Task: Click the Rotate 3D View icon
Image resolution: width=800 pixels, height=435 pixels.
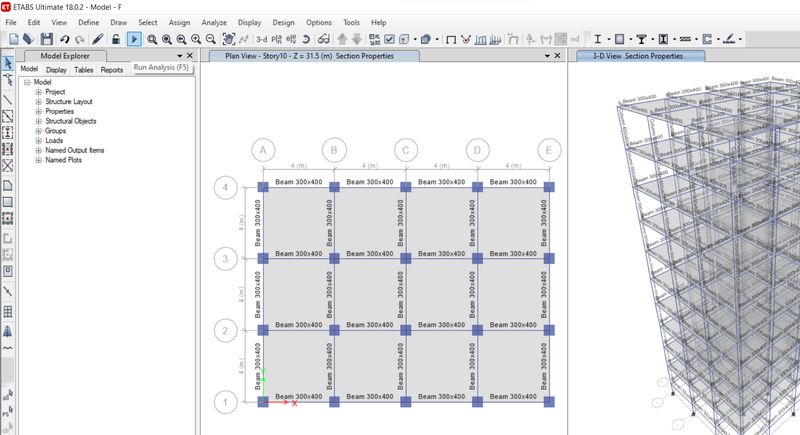Action: click(x=306, y=39)
